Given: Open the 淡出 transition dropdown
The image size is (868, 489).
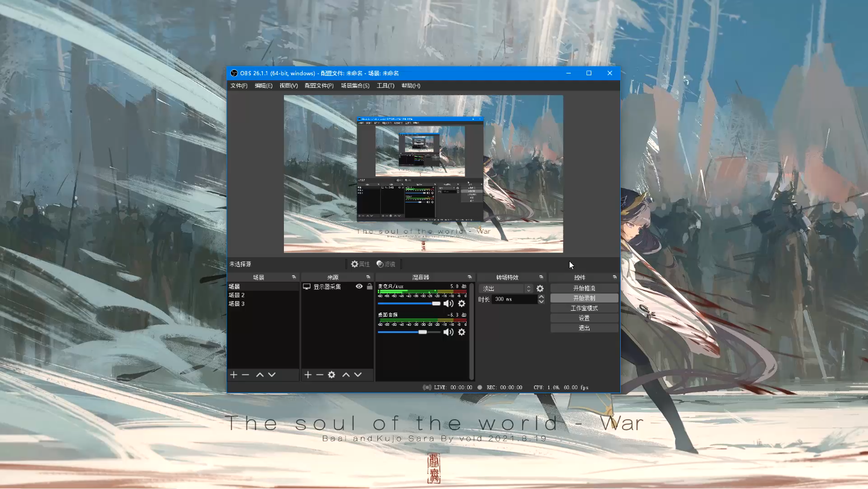Looking at the screenshot, I should coord(506,288).
